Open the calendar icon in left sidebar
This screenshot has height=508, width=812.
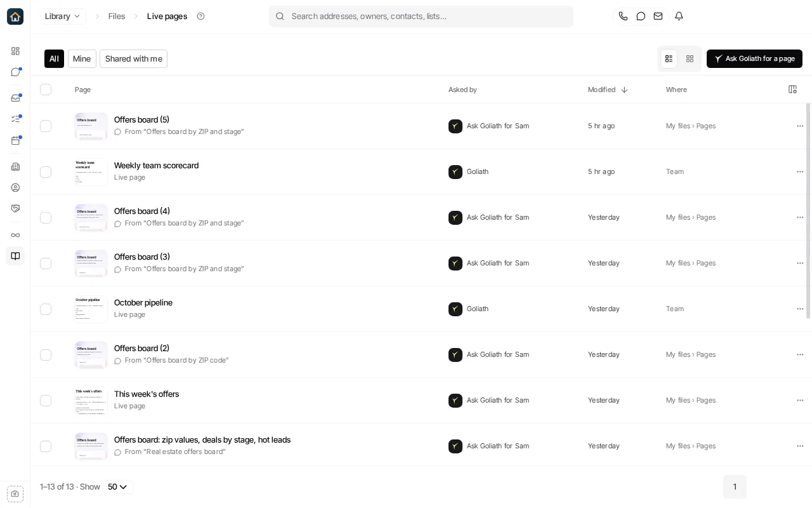click(15, 140)
